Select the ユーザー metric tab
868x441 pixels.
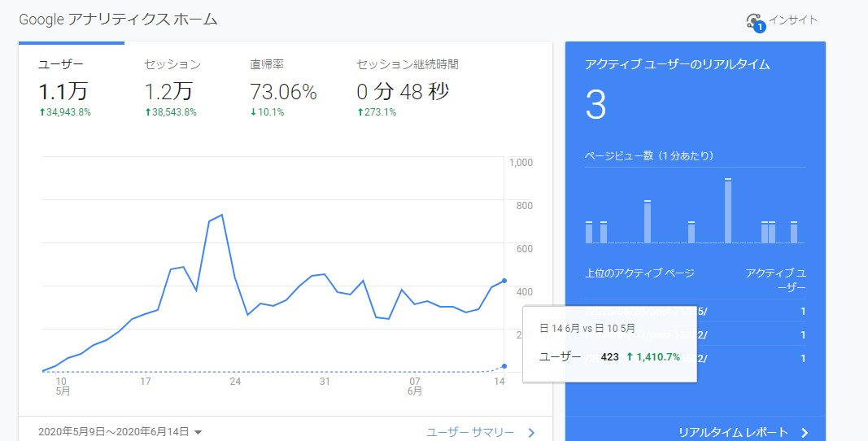(x=61, y=64)
